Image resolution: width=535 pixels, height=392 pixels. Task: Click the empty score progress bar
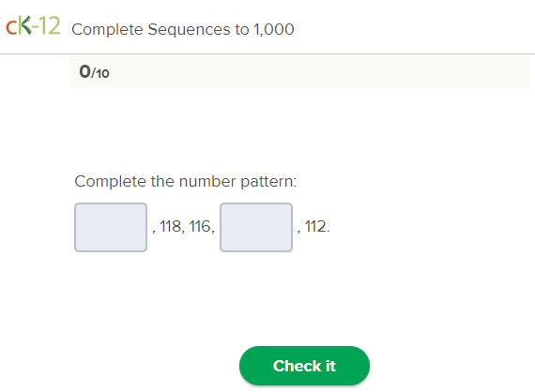299,71
